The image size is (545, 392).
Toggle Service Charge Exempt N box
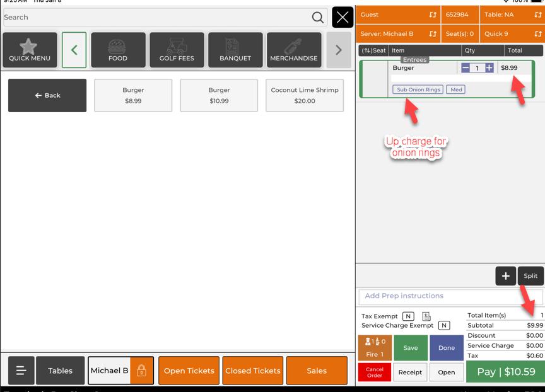click(x=444, y=326)
